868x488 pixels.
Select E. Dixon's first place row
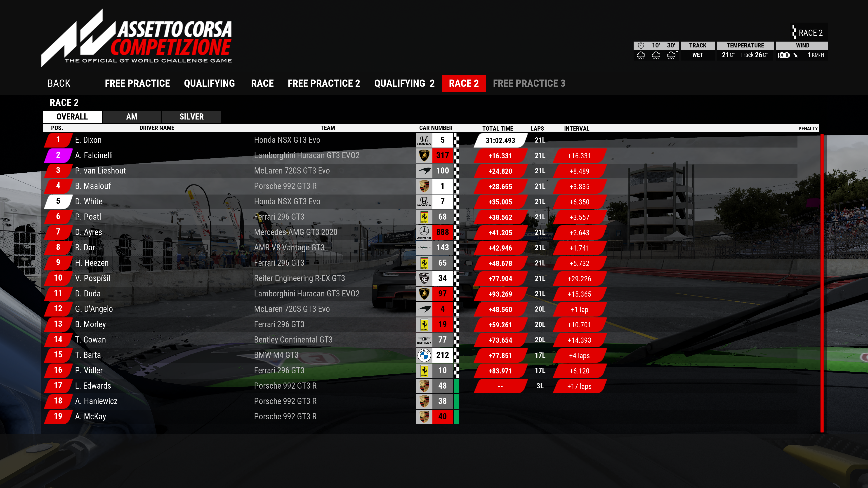click(420, 140)
